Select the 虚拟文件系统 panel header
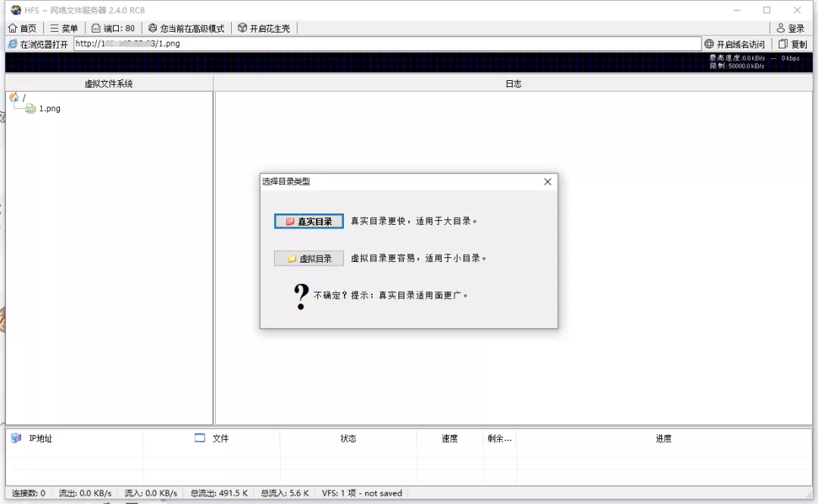The image size is (818, 504). point(108,82)
